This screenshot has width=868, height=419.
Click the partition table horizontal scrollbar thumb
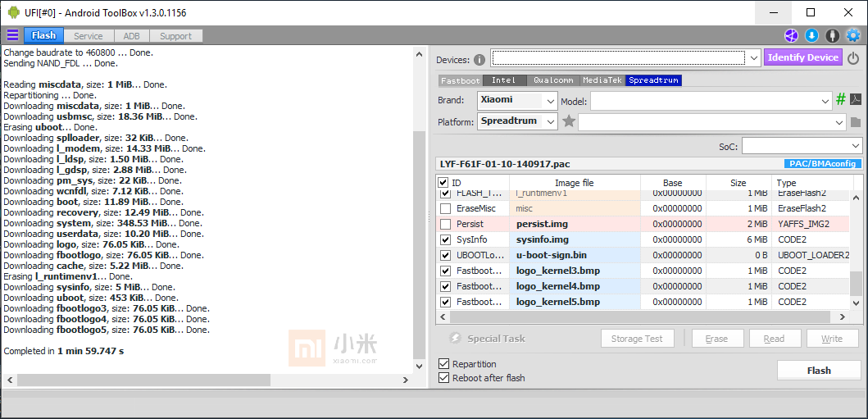640,317
